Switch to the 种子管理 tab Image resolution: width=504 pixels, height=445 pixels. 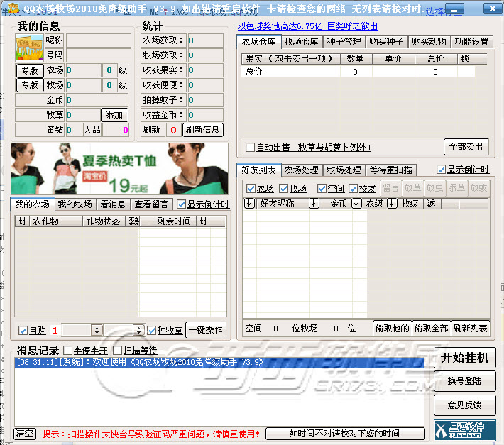[x=343, y=42]
